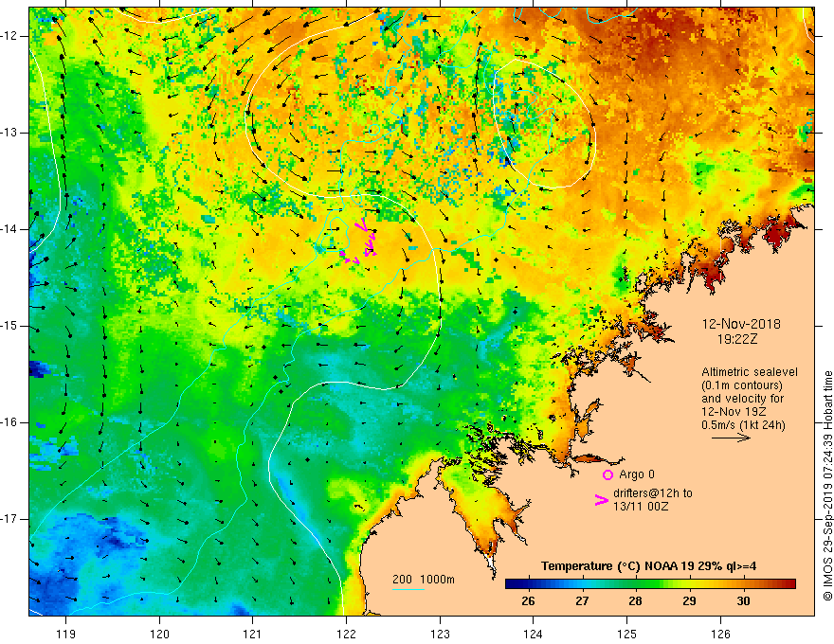Click latitude axis label -17

click(x=9, y=519)
